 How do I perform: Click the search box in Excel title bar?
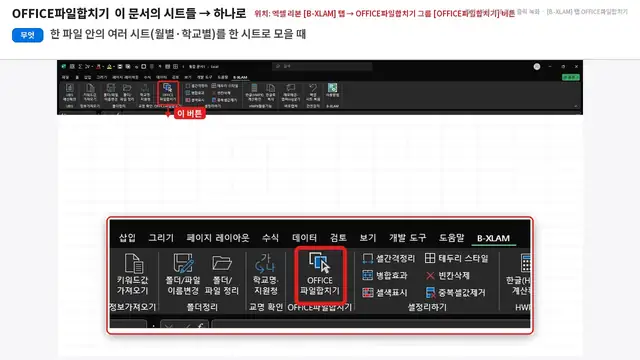[x=322, y=66]
